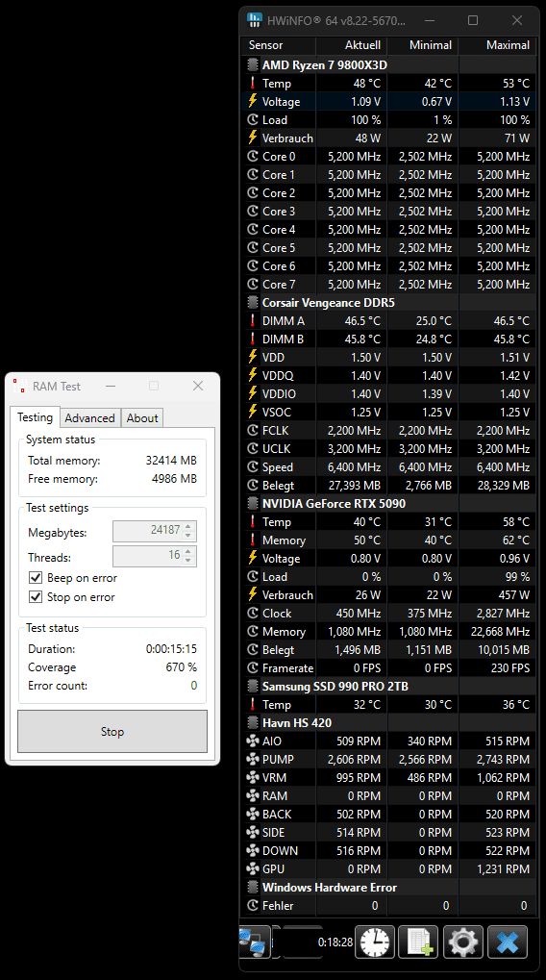546x980 pixels.
Task: Collapse the Samsung SSD 990 PRO 2TB group
Action: pyautogui.click(x=253, y=687)
